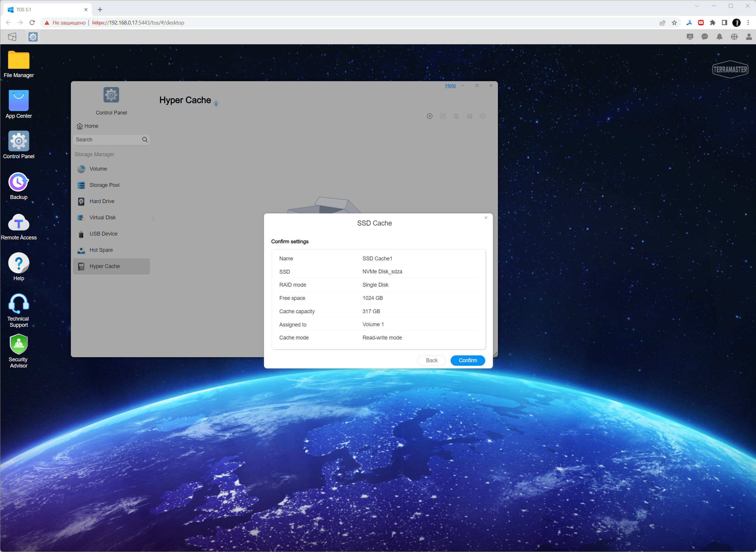Open Technical Support desktop icon

pyautogui.click(x=19, y=304)
